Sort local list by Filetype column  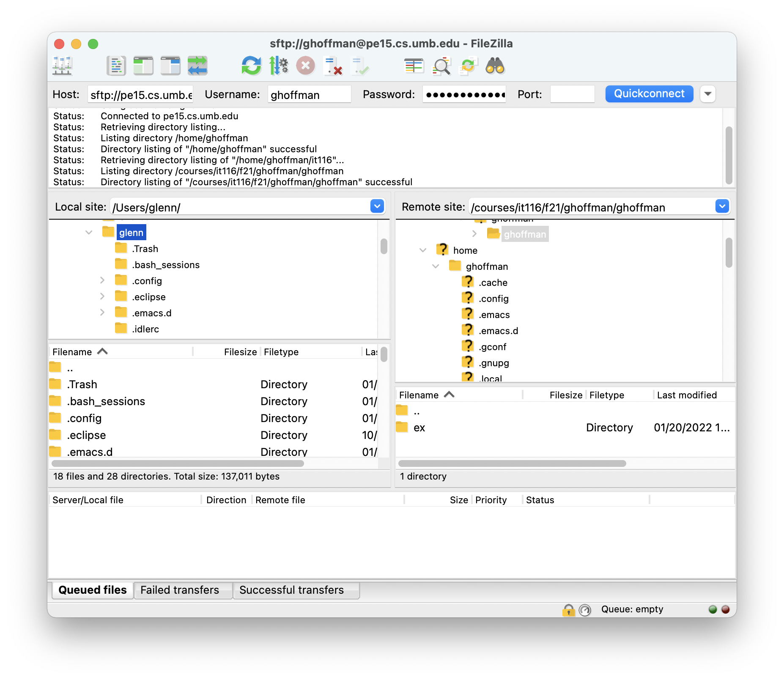tap(311, 352)
